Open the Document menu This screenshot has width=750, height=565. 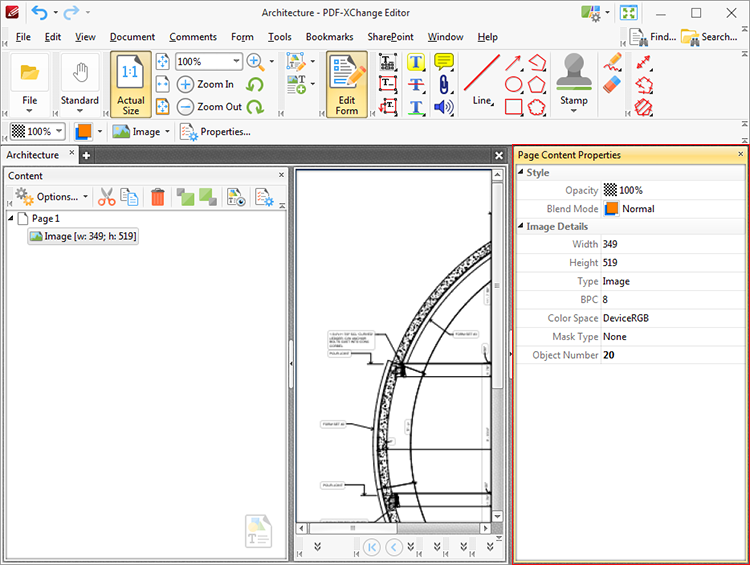pyautogui.click(x=132, y=37)
